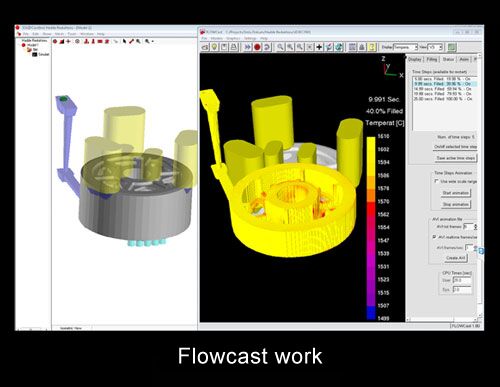Click the Create AVI button
The image size is (500, 387).
click(456, 258)
